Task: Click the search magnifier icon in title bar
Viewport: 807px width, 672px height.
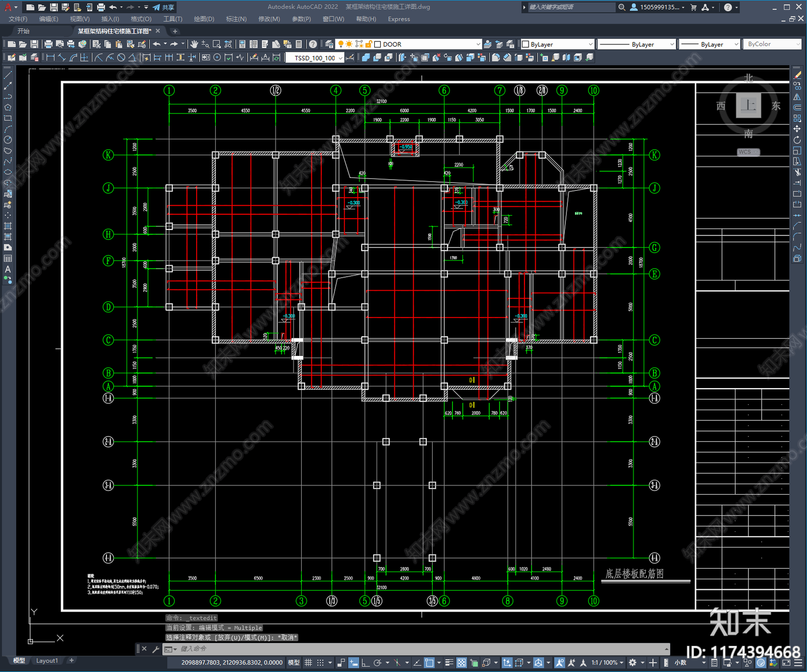Action: pos(622,7)
